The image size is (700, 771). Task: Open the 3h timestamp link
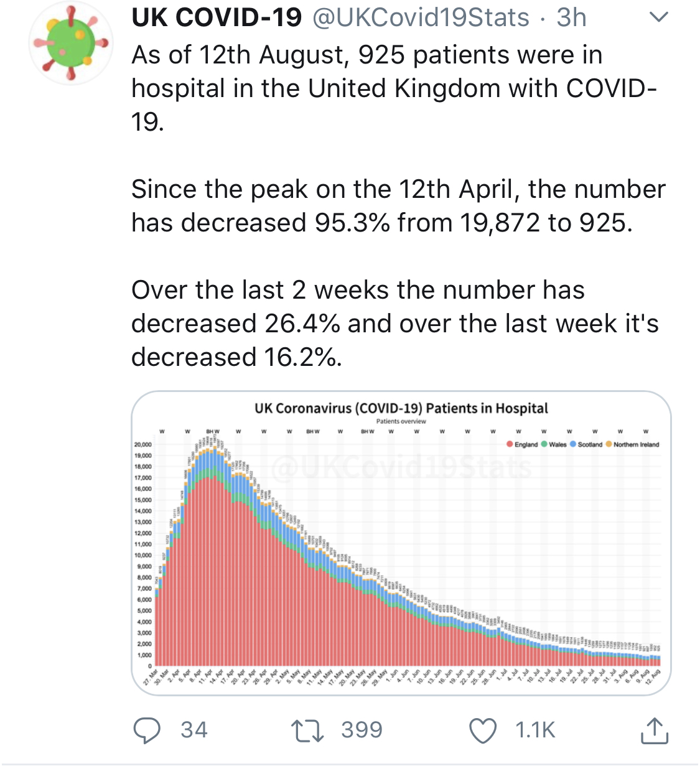(571, 17)
